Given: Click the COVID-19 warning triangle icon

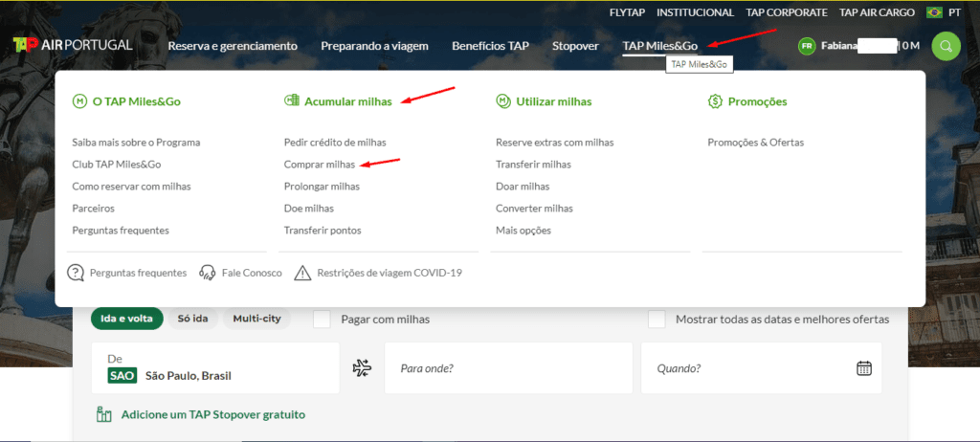Looking at the screenshot, I should pos(302,273).
